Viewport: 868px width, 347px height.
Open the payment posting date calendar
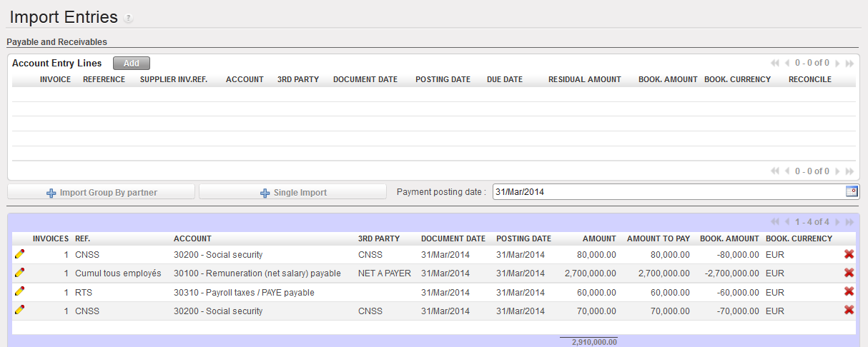click(x=852, y=191)
